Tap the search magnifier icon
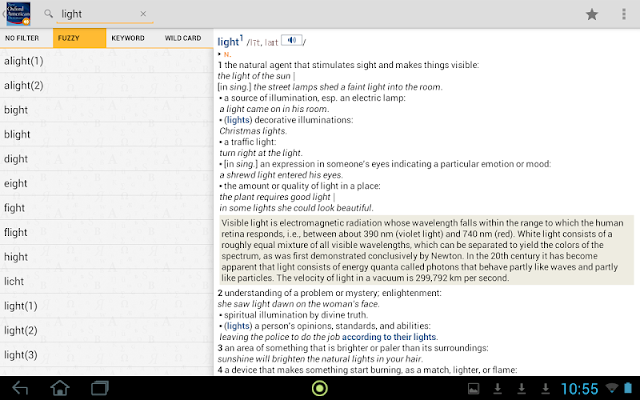640x400 pixels. pos(48,14)
